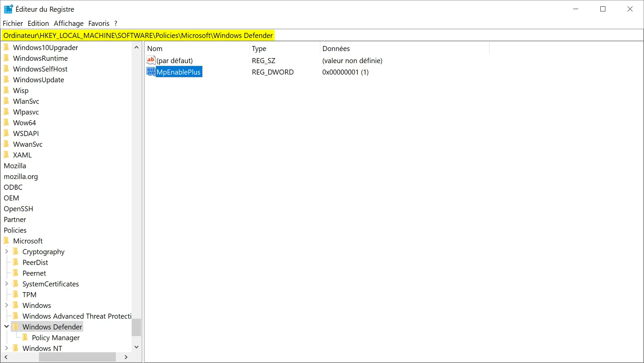Click the 0x00000001 (1) data cell
Screen dimensions: 644x363
point(345,72)
